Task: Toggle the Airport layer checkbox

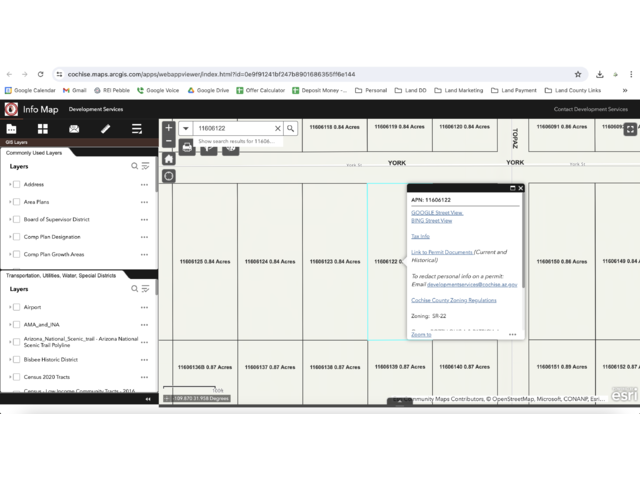Action: [17, 307]
